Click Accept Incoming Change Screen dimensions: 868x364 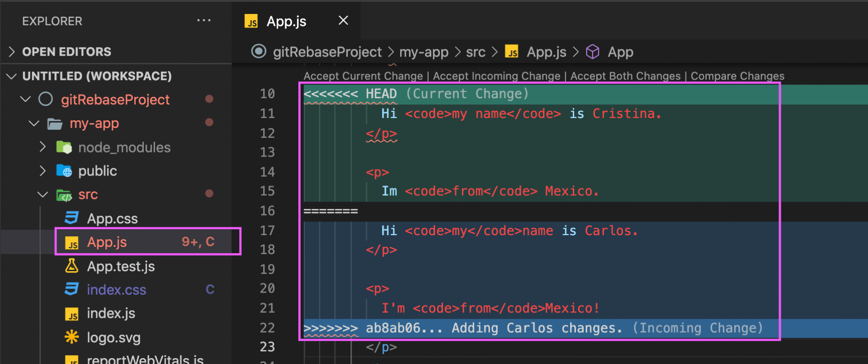(x=496, y=76)
